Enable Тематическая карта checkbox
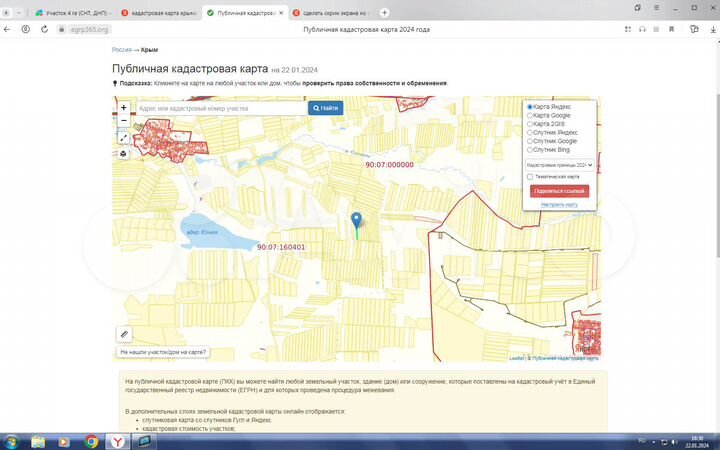 point(530,177)
